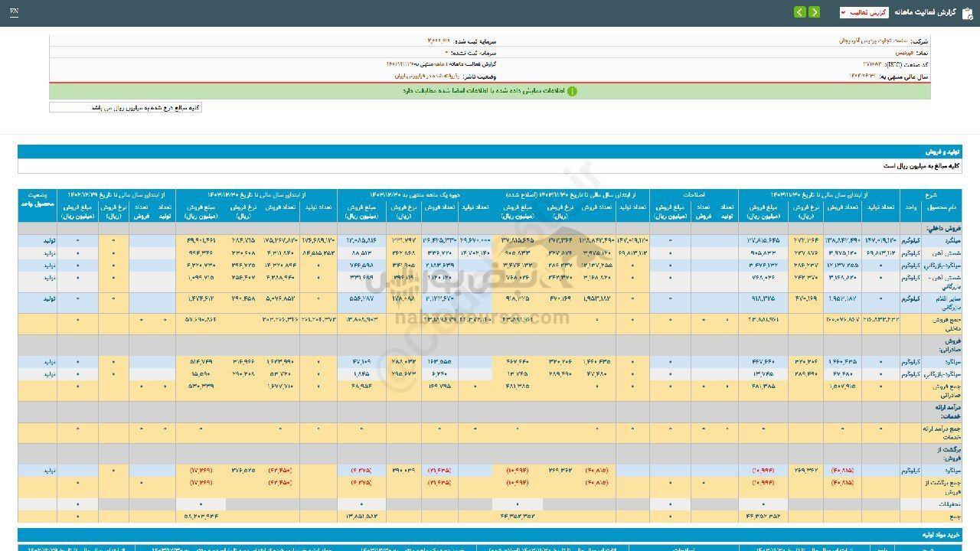
Task: Select the اصلاحات column group header
Action: click(x=693, y=194)
